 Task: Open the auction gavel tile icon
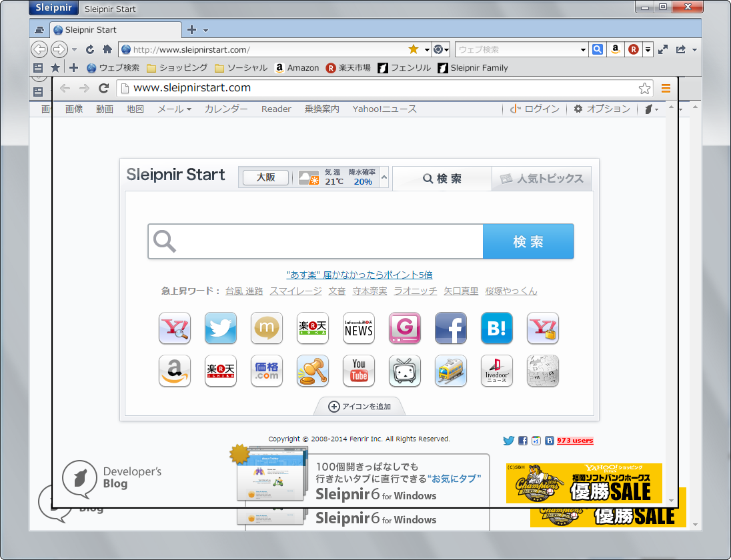pyautogui.click(x=312, y=371)
